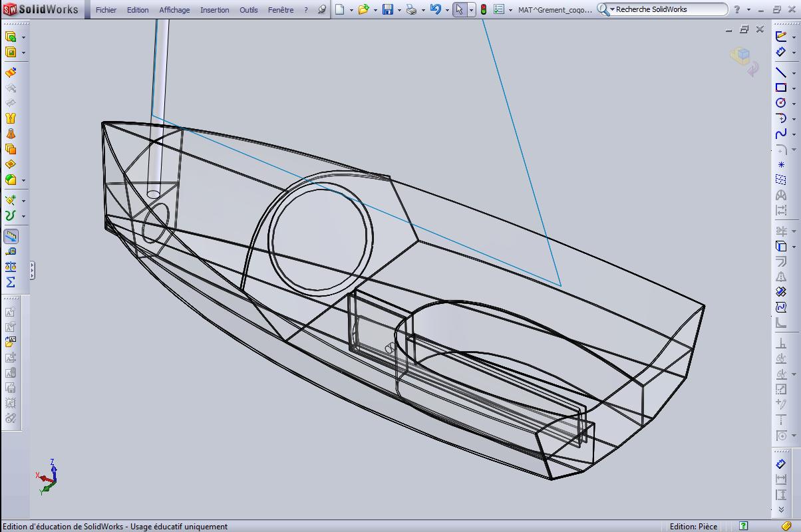801x532 pixels.
Task: Click the Print icon
Action: (x=411, y=9)
